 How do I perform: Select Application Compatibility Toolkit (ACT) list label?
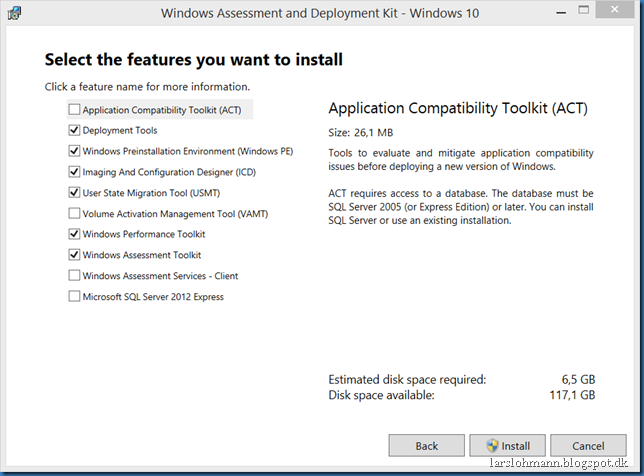tap(162, 110)
